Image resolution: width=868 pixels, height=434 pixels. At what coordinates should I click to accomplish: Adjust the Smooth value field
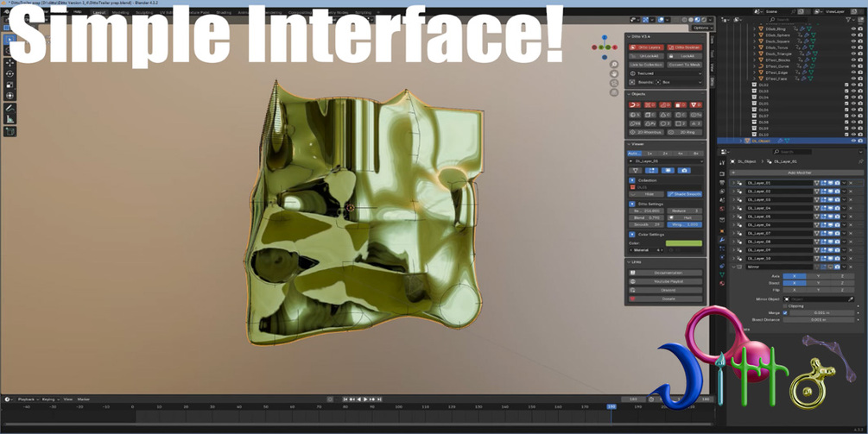pos(647,225)
